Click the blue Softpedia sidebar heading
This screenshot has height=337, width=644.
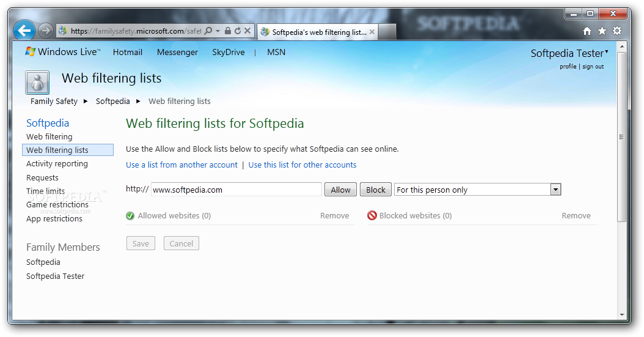pyautogui.click(x=48, y=123)
